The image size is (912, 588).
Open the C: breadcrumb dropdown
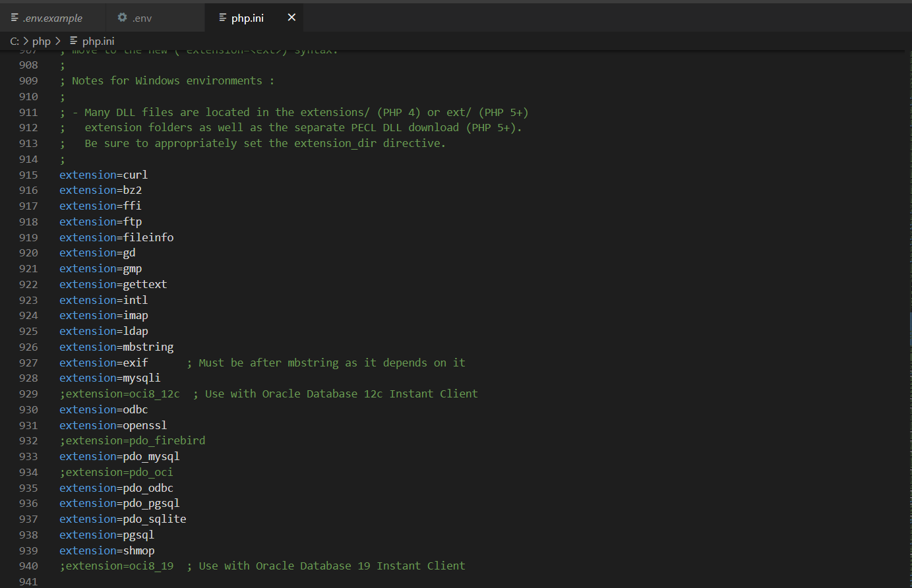(x=14, y=40)
